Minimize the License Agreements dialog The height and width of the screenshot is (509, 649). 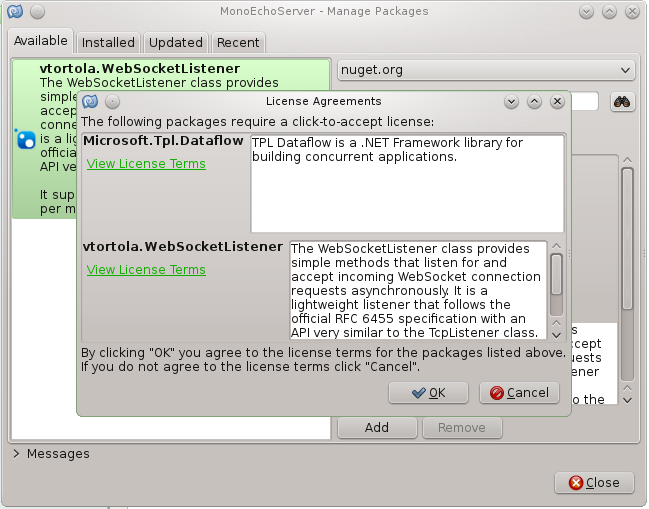511,101
